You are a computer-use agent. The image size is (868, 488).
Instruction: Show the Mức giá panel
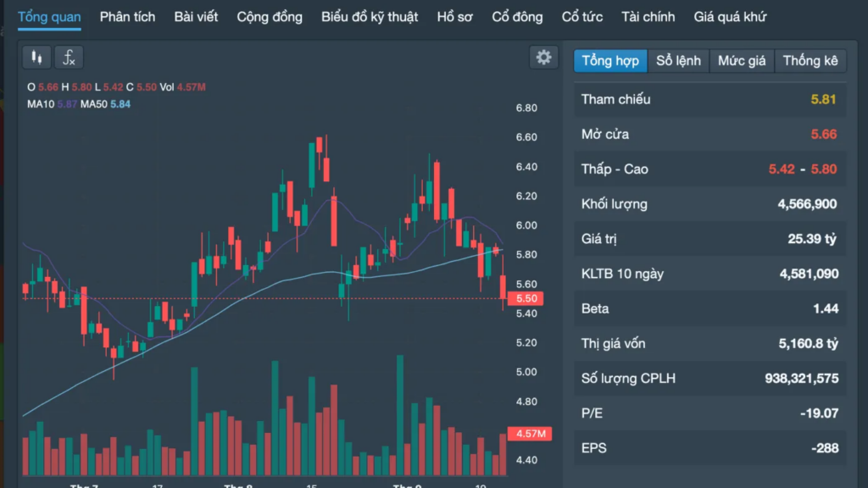(x=742, y=61)
